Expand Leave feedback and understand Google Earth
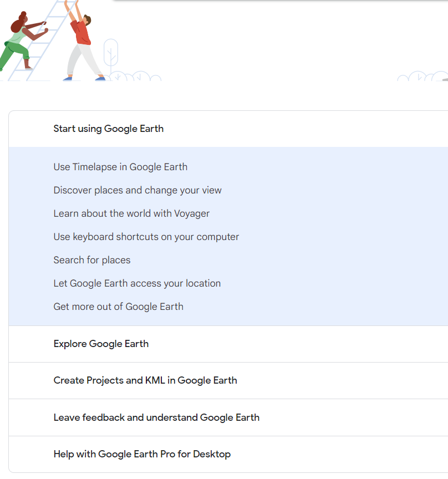448x479 pixels. [228, 417]
